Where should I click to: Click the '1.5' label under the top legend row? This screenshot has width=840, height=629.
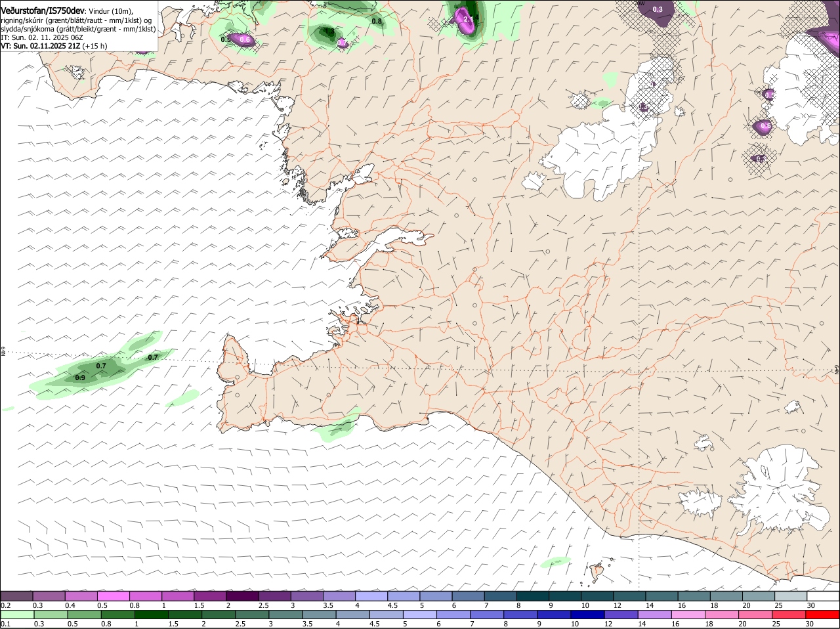pos(198,605)
